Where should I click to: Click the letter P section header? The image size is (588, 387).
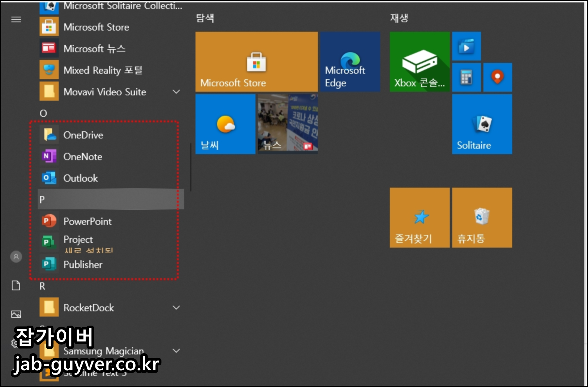pos(111,199)
